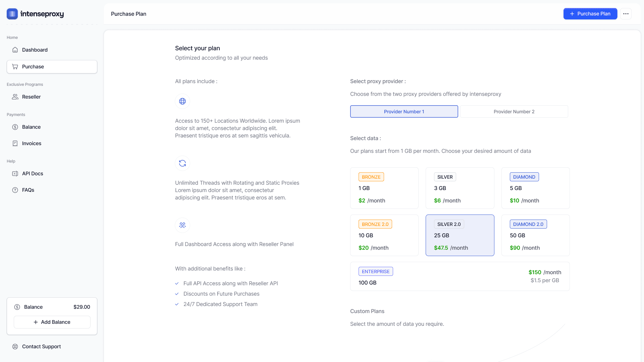Viewport: 644px width, 362px height.
Task: Switch to Provider Number 2
Action: coord(514,112)
